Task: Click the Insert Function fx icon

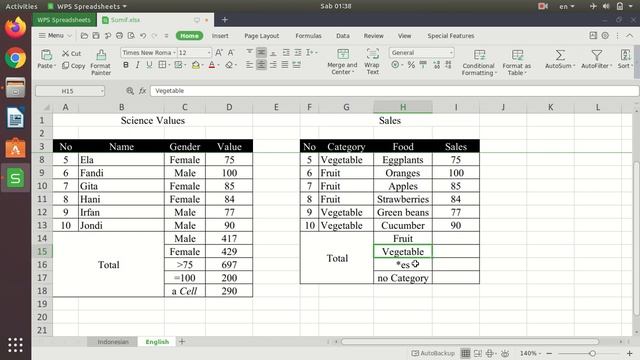Action: (x=142, y=91)
